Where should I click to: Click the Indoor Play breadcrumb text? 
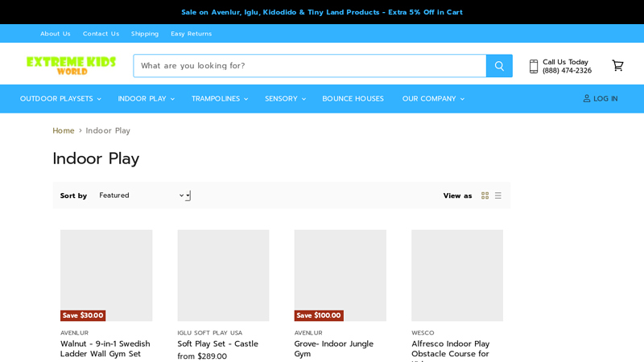pyautogui.click(x=108, y=130)
